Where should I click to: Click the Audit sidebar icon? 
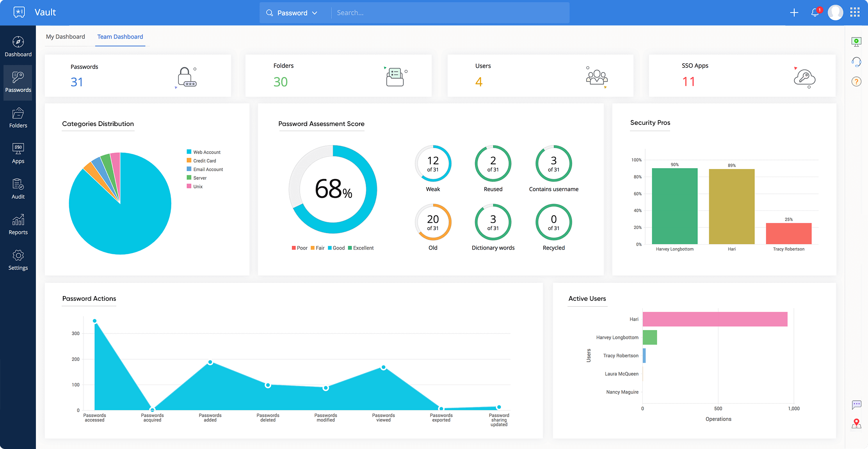coord(18,189)
